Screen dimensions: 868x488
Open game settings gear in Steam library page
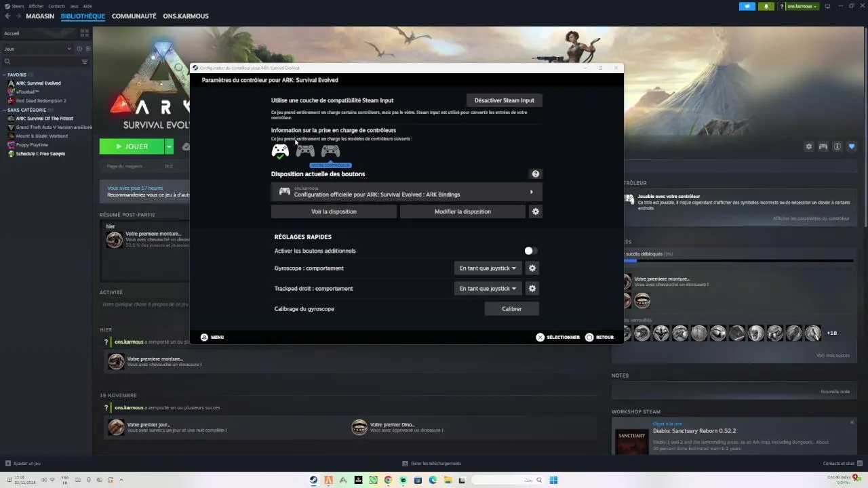coord(808,146)
